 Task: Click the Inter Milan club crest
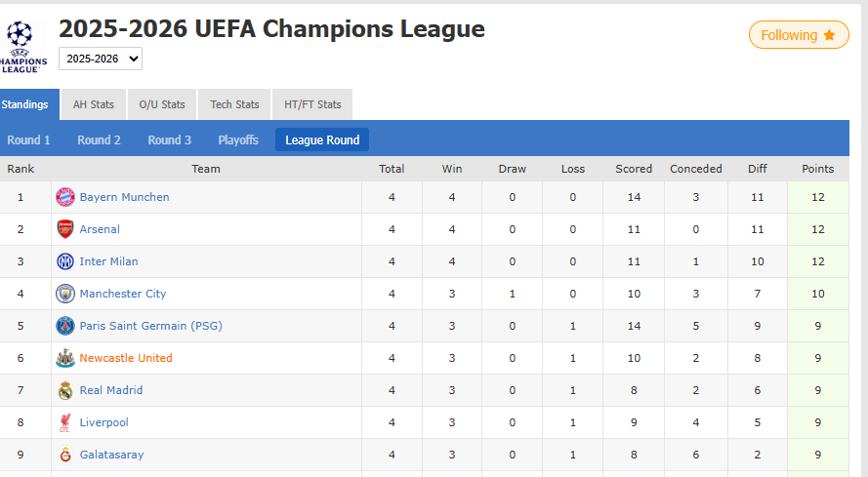tap(65, 261)
